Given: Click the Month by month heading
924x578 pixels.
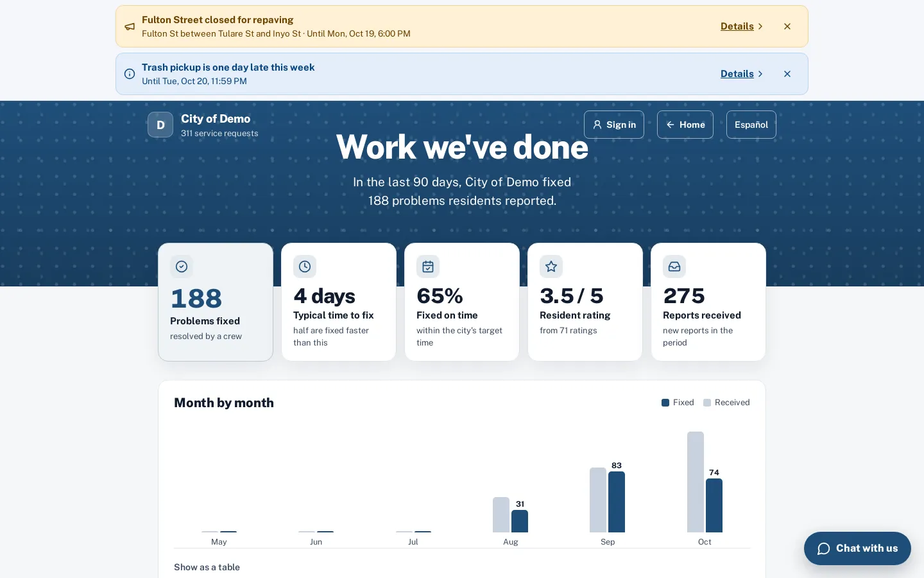Looking at the screenshot, I should pyautogui.click(x=224, y=403).
